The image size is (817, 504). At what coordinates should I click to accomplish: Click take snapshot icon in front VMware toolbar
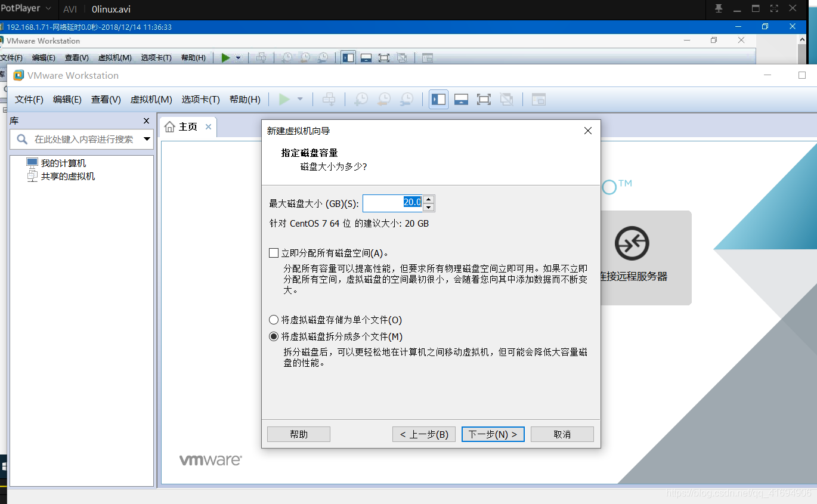click(361, 99)
